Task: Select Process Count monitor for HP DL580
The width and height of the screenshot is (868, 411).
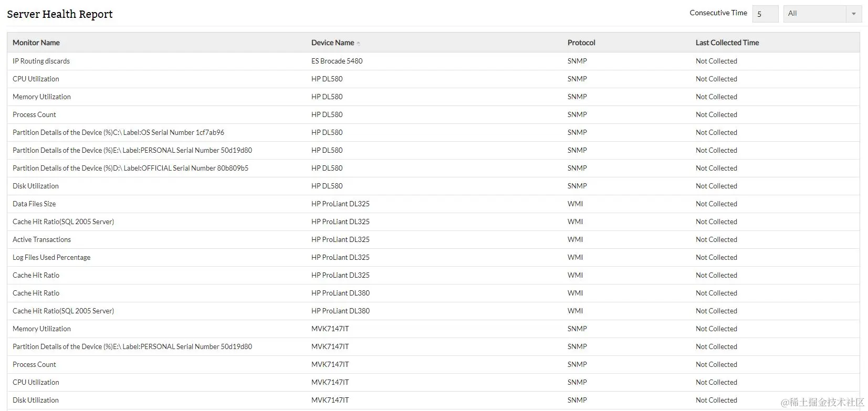Action: click(34, 114)
